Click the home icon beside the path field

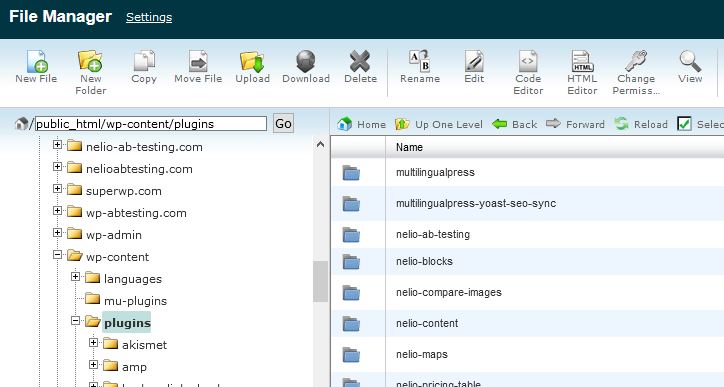point(21,124)
